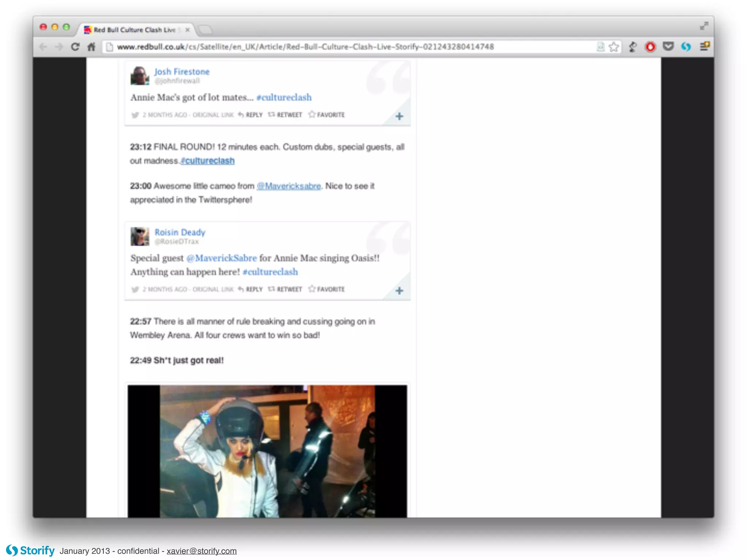Click #cultureclash hashtag in Josh Firestone's tweet
Screen dimensions: 747x560
pyautogui.click(x=284, y=97)
